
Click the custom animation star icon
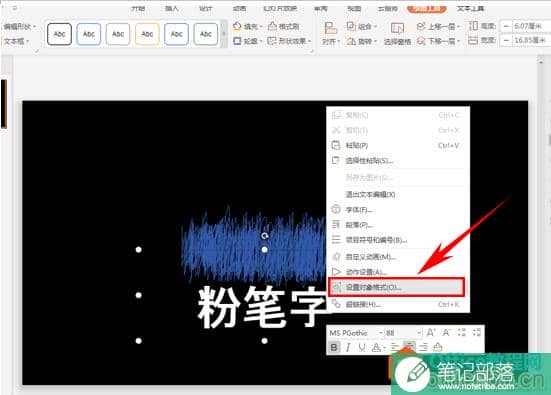(x=336, y=257)
